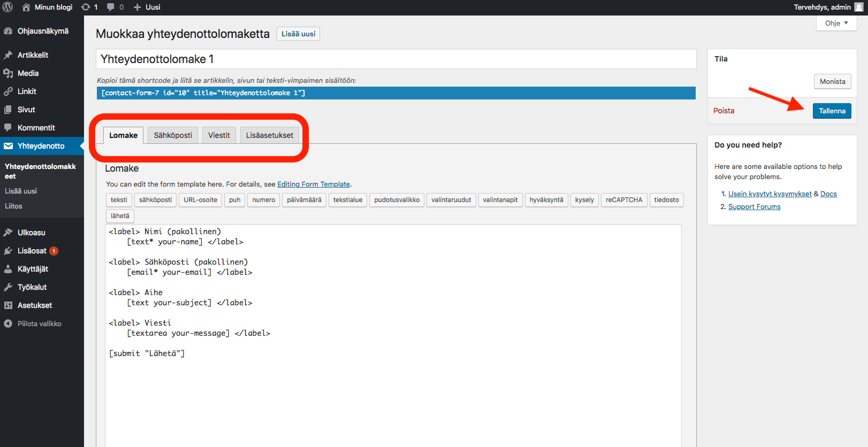Insert a URL-osoite form tag

200,200
